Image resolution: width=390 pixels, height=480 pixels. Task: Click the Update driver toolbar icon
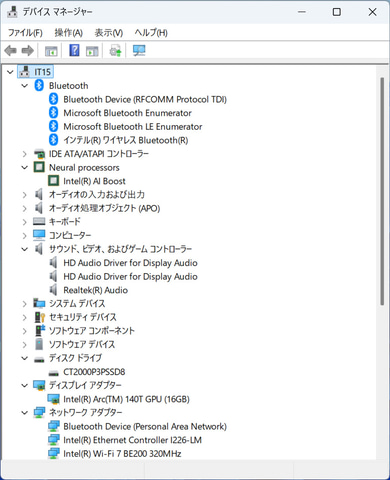click(x=116, y=51)
